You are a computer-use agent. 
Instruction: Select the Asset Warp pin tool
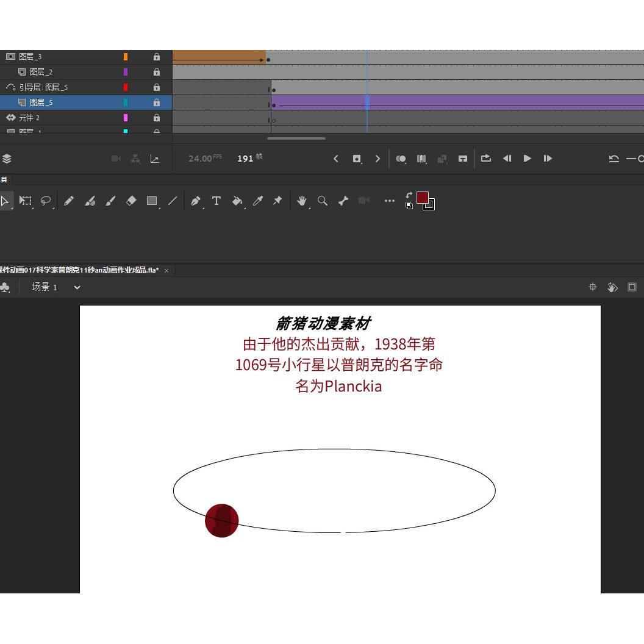[x=278, y=201]
